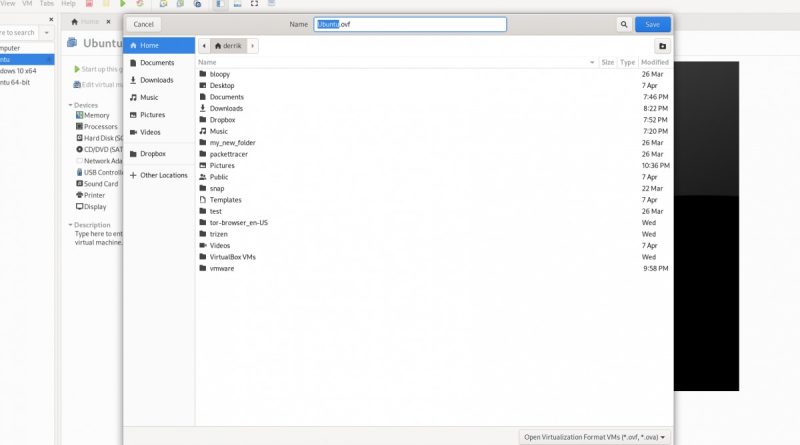800x445 pixels.
Task: Select the snap folder
Action: (x=434, y=188)
